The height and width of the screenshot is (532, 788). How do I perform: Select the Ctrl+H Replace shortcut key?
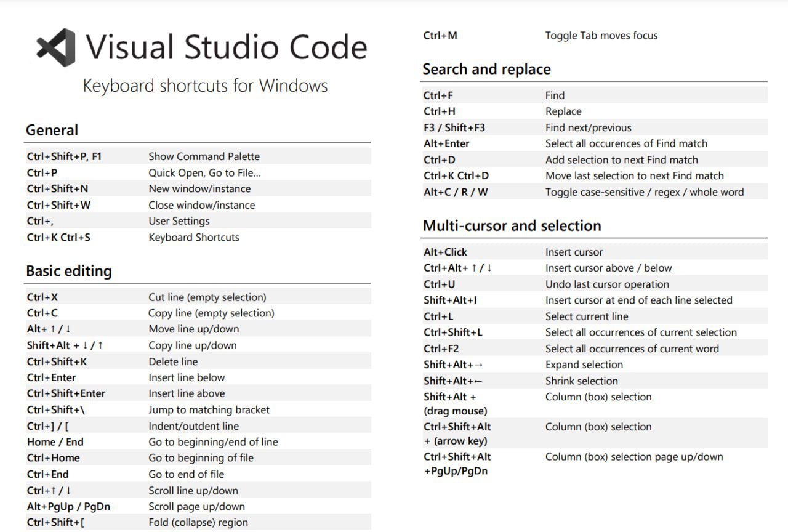(439, 111)
